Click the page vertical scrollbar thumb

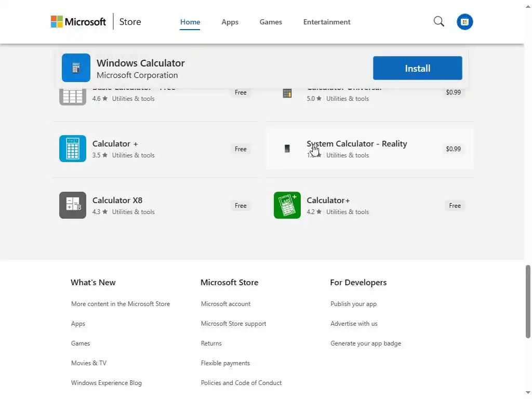(528, 302)
